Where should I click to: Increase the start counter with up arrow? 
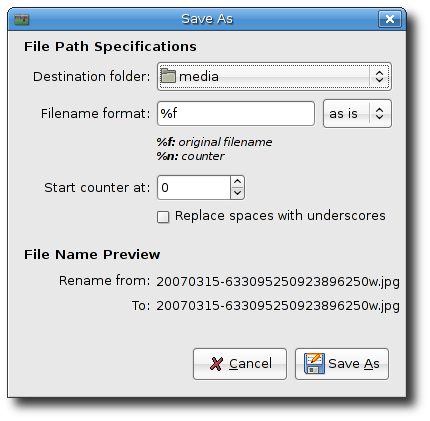[x=237, y=182]
